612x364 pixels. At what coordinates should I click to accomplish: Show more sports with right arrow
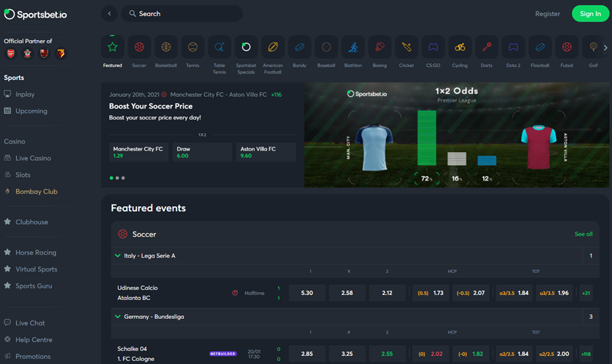point(605,47)
